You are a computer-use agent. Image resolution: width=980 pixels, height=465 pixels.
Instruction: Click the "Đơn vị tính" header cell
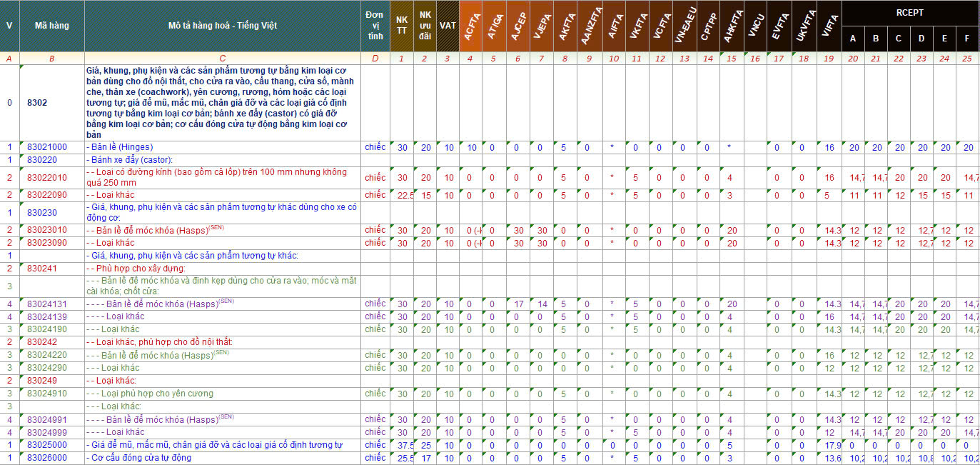(x=375, y=26)
